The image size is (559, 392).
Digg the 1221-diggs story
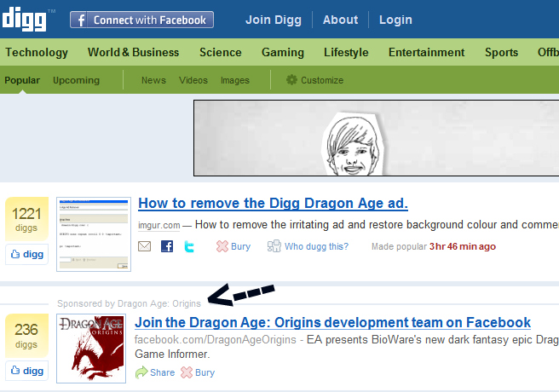pos(26,254)
